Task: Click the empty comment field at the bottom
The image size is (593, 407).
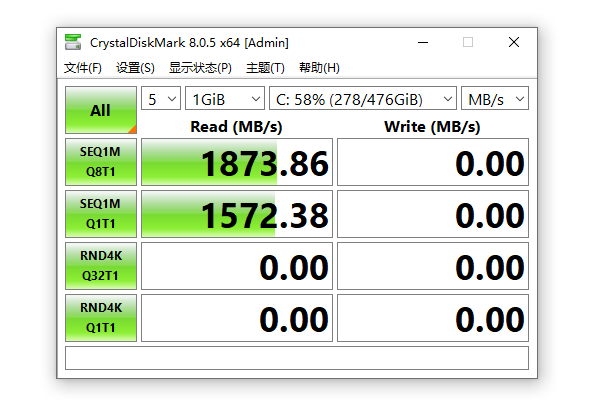Action: coord(297,358)
